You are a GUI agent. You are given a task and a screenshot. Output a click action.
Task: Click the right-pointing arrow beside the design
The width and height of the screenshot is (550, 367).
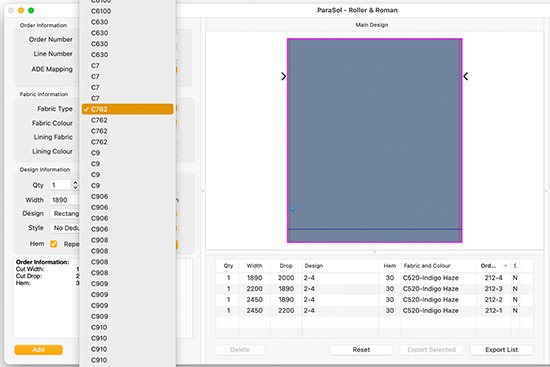pos(283,76)
